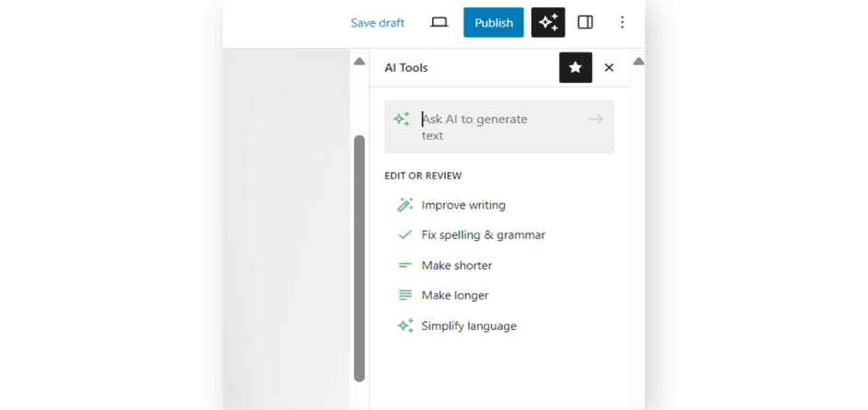Click Save draft link

(377, 23)
